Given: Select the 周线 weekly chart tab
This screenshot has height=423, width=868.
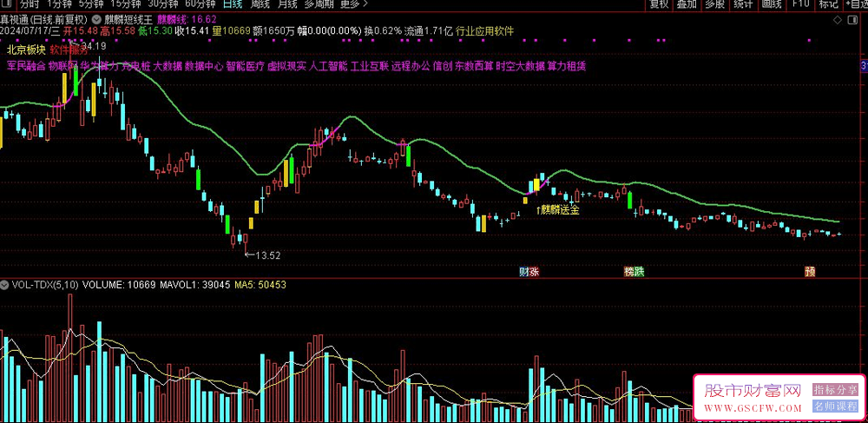Looking at the screenshot, I should coord(260,3).
